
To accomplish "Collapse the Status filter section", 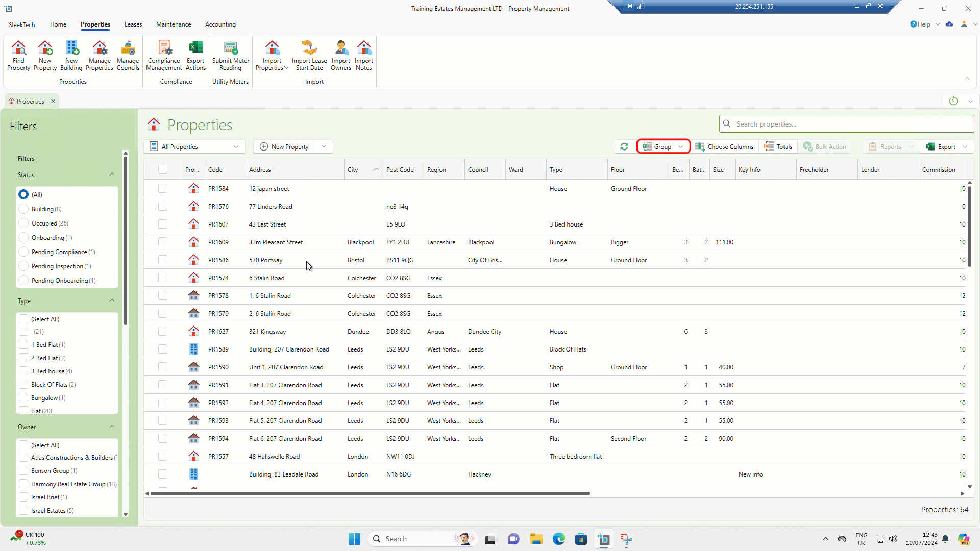I will pos(112,175).
